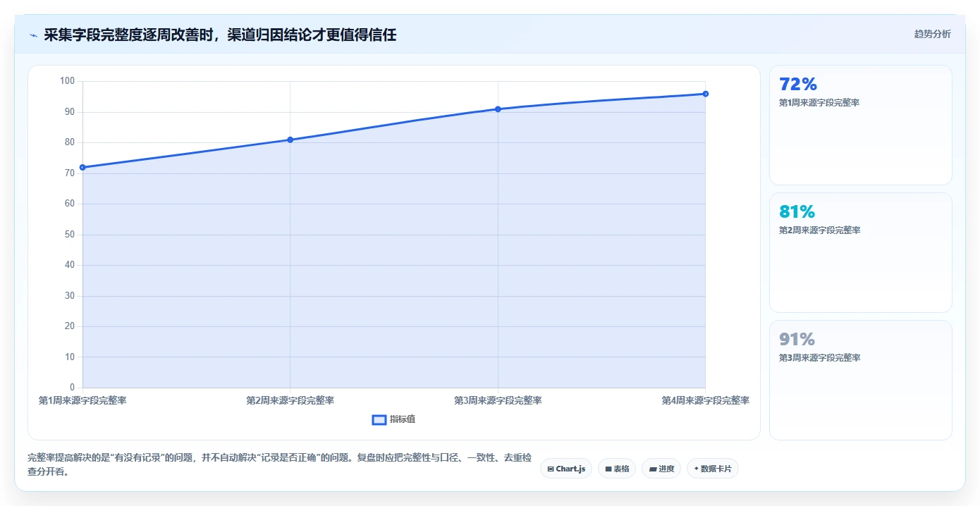Image resolution: width=980 pixels, height=506 pixels.
Task: Click the y-axis value 50
Action: (69, 235)
